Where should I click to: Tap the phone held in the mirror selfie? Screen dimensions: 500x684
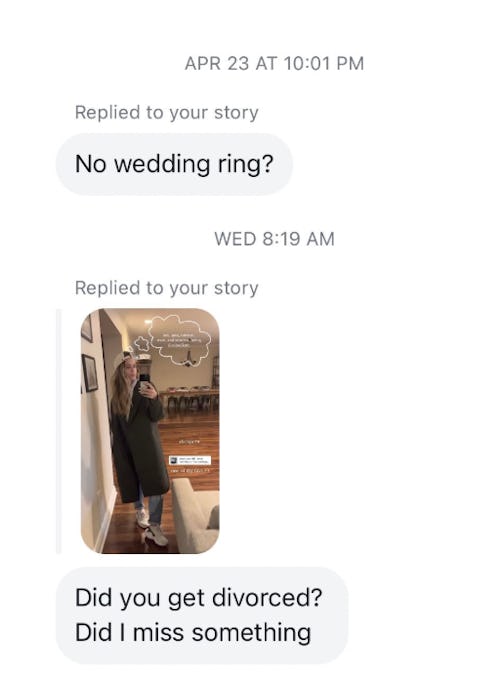[x=144, y=382]
